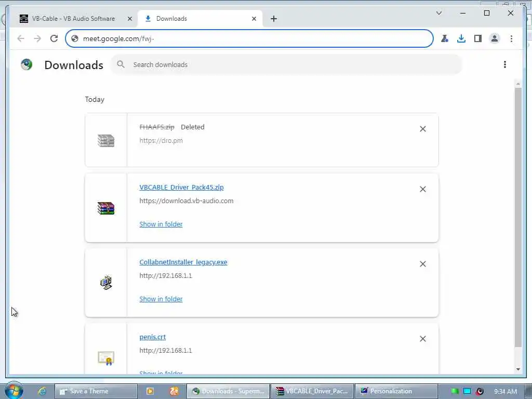Click the address bar URL field
The height and width of the screenshot is (399, 532).
[249, 38]
